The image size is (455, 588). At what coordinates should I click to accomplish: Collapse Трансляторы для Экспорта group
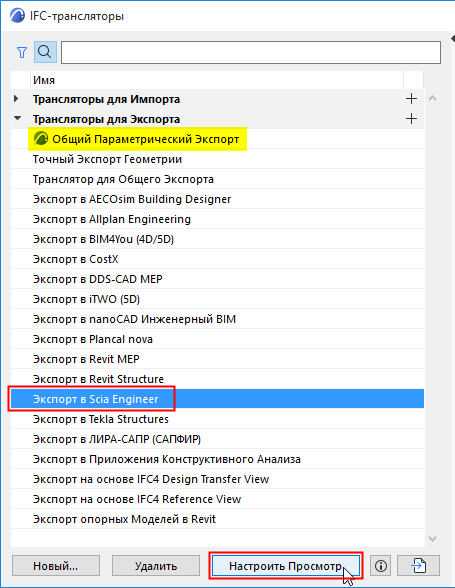(17, 118)
